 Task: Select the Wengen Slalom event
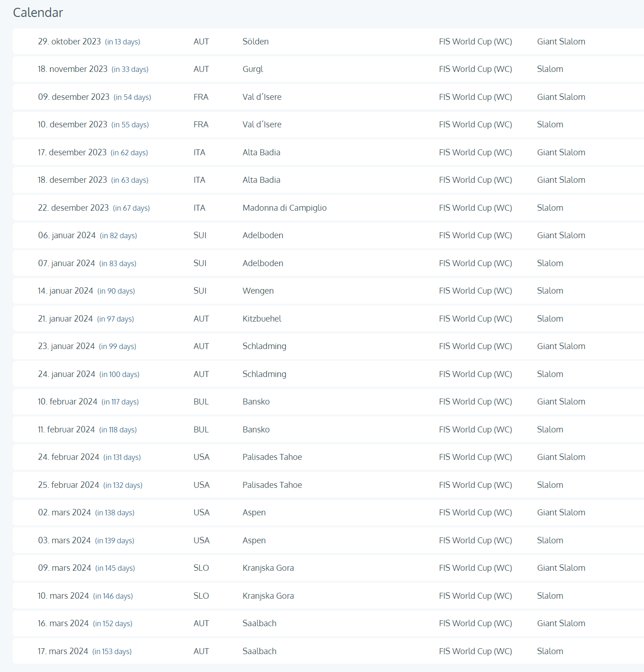click(328, 291)
